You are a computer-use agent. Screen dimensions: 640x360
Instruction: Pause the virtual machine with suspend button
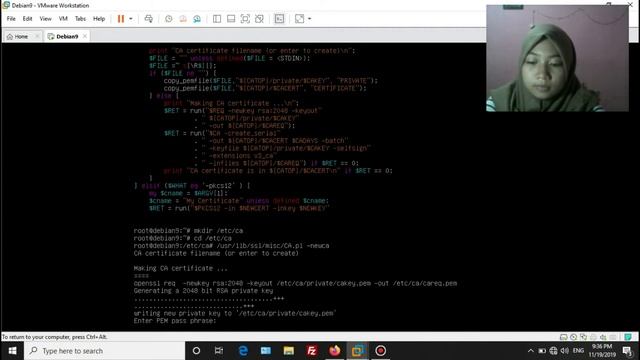[x=121, y=19]
